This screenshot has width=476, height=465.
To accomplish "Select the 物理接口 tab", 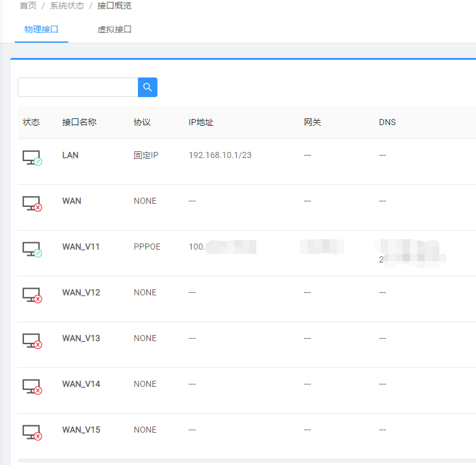I will (41, 29).
